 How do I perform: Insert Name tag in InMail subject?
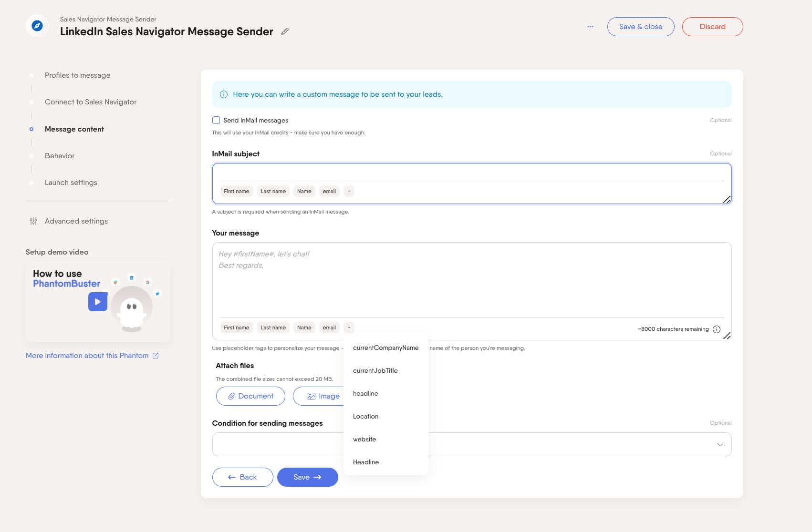click(x=304, y=191)
